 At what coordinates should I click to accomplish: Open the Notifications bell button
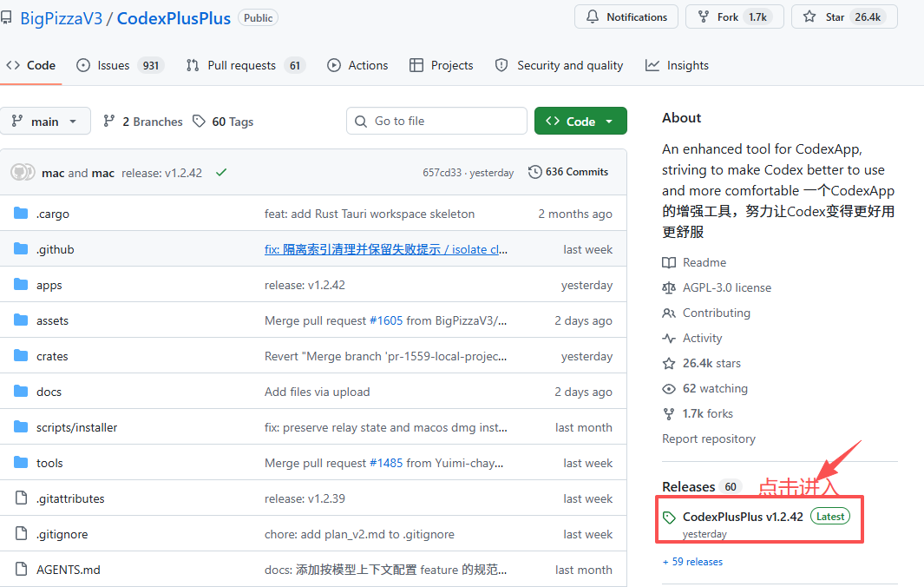pos(626,17)
